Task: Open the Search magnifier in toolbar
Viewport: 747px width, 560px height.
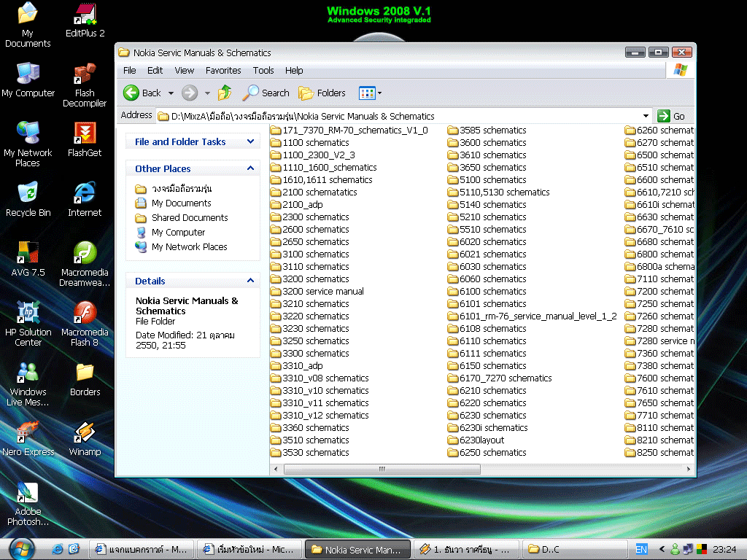Action: pos(266,93)
